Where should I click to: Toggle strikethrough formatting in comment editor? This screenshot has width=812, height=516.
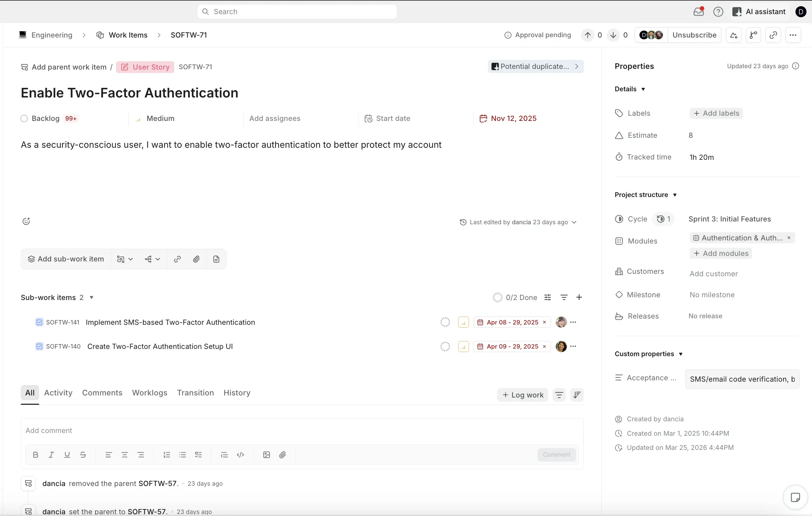click(83, 455)
